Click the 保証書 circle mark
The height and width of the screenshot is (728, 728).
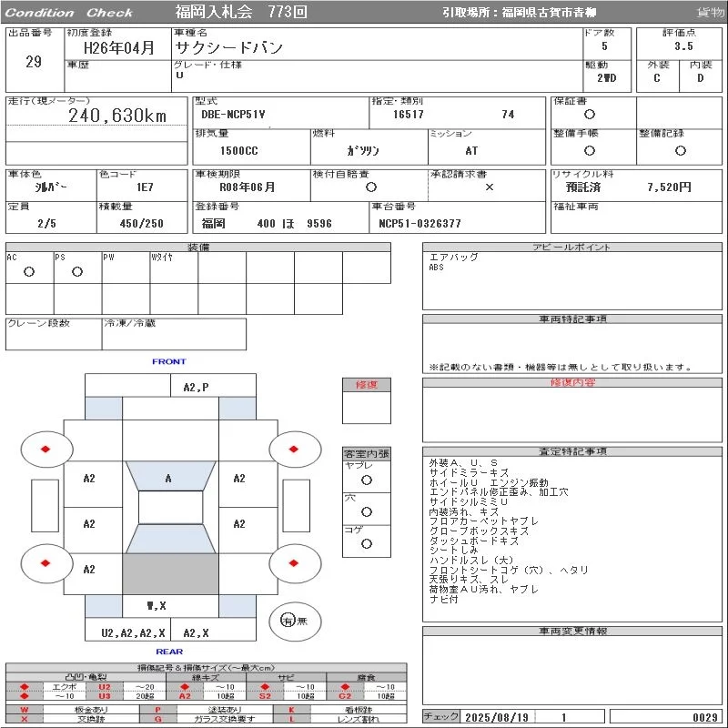590,115
